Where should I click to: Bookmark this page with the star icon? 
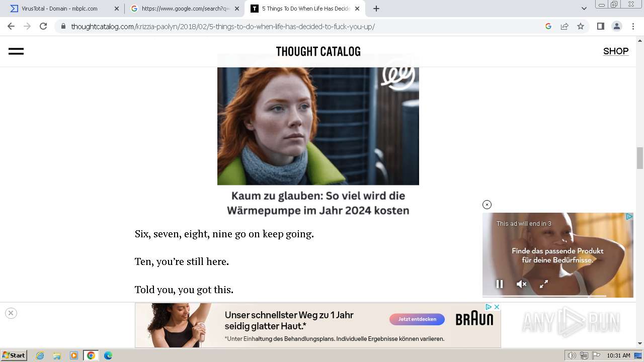[581, 26]
